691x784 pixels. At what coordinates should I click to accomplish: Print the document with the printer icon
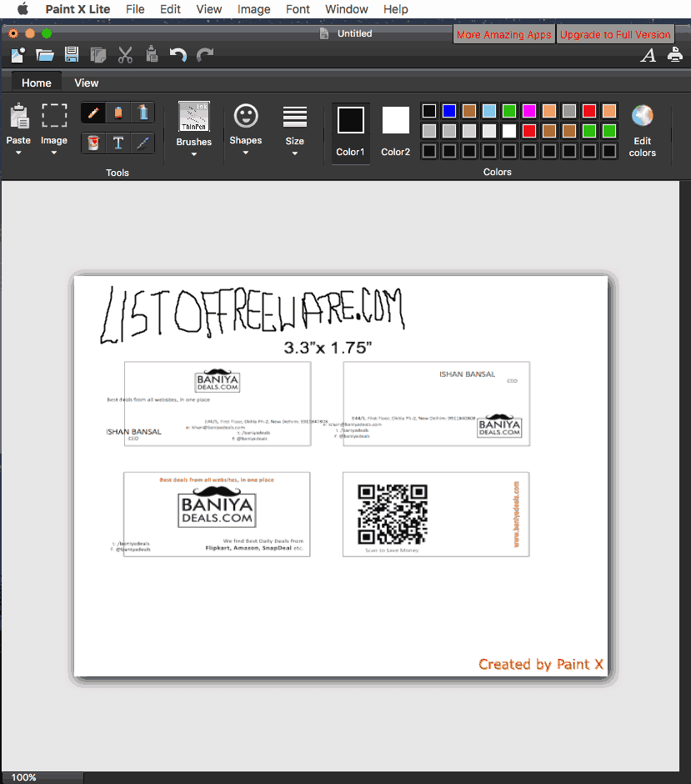click(675, 54)
